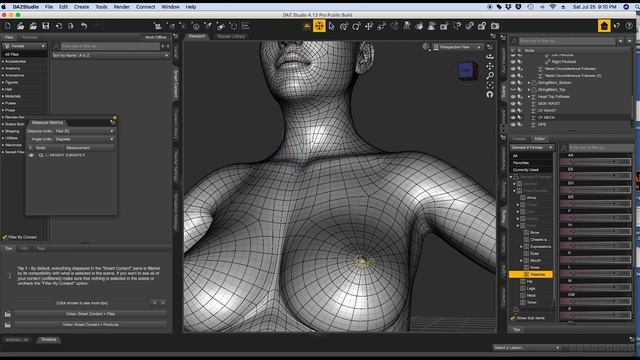Toggle visibility eye for SIDE WAIST node
Screen dimensions: 640x360
point(513,104)
